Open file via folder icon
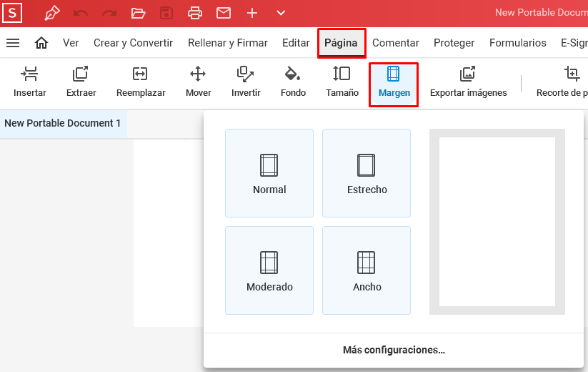Viewport: 588px width, 372px height. (138, 13)
